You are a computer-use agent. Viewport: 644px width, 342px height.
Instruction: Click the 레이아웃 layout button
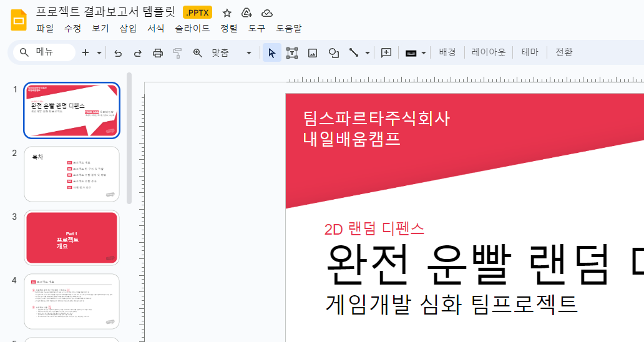[489, 52]
